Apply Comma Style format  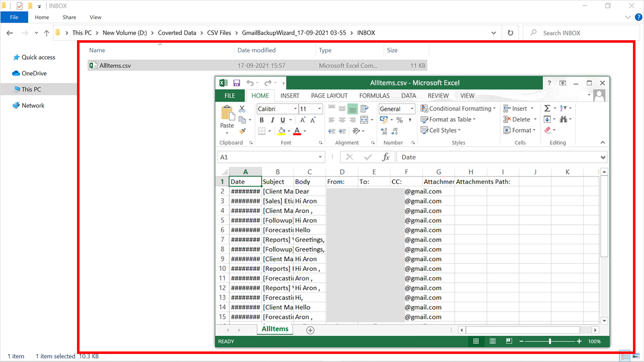(x=411, y=120)
